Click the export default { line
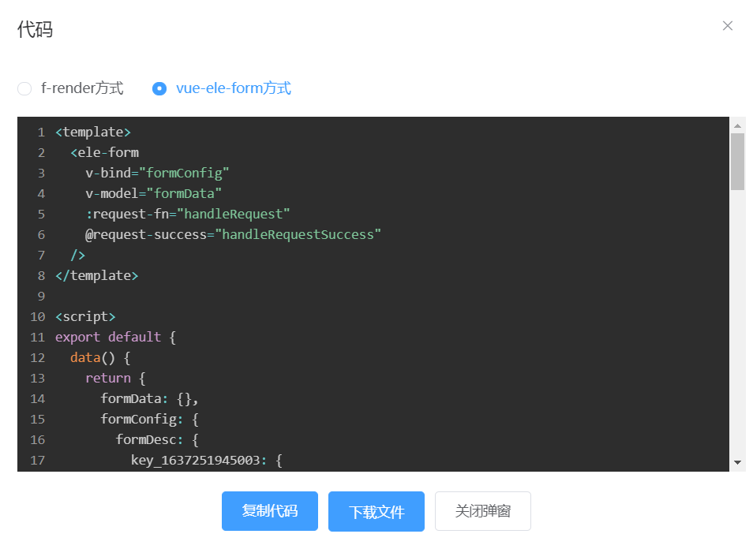753x560 pixels. tap(116, 338)
